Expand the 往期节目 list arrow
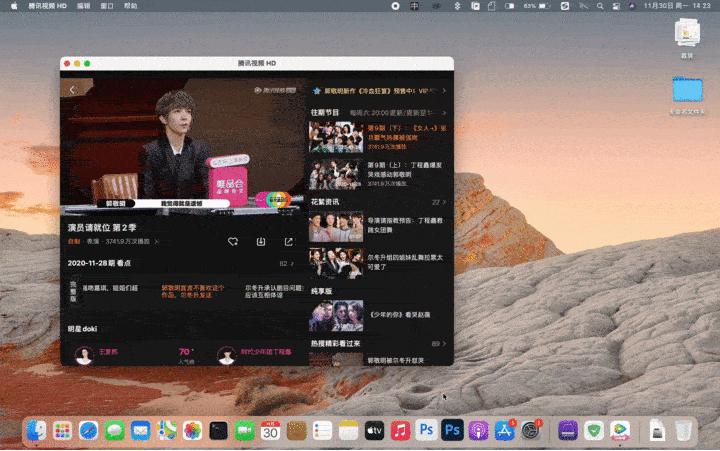Viewport: 720px width, 451px height. pos(444,113)
